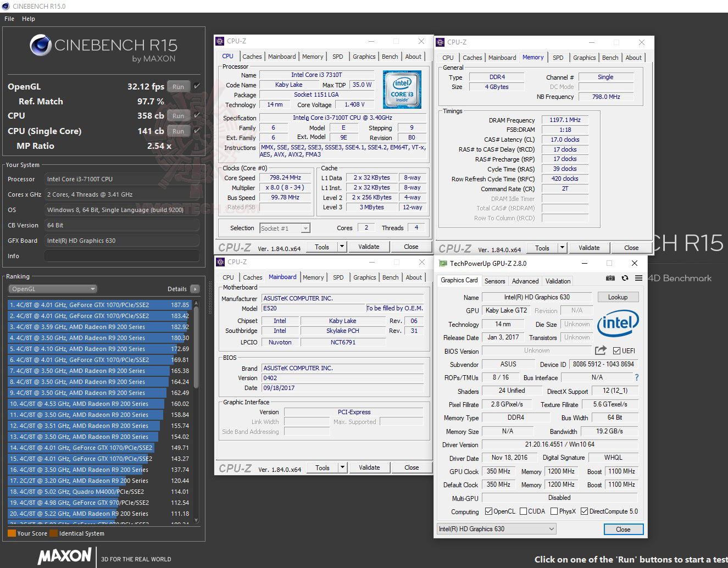This screenshot has height=568, width=728.
Task: Click the DRAM Frequency value 1197.1 MHz
Action: 565,120
